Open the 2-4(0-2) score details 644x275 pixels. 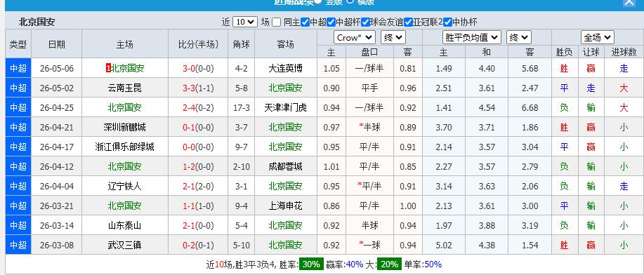point(198,108)
